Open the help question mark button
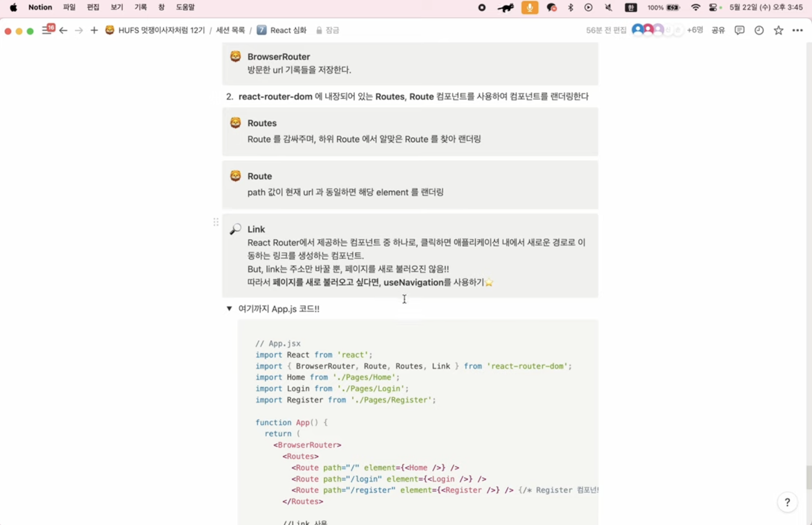The height and width of the screenshot is (525, 812). coord(787,502)
